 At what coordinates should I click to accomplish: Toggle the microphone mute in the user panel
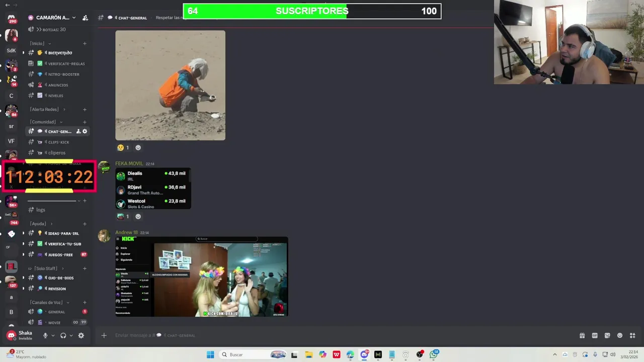(45, 335)
